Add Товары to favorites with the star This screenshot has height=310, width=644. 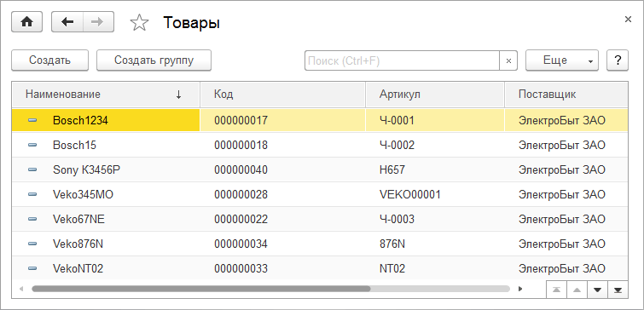click(139, 22)
